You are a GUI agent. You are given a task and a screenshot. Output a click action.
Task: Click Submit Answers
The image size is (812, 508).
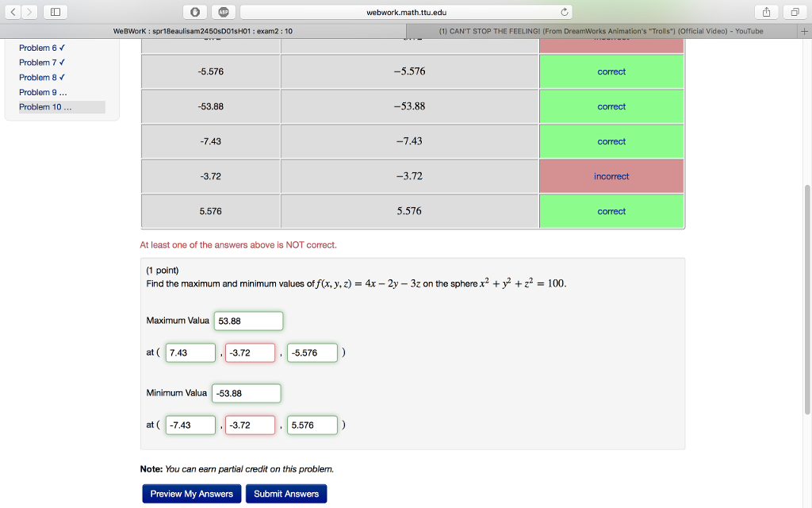pos(285,493)
